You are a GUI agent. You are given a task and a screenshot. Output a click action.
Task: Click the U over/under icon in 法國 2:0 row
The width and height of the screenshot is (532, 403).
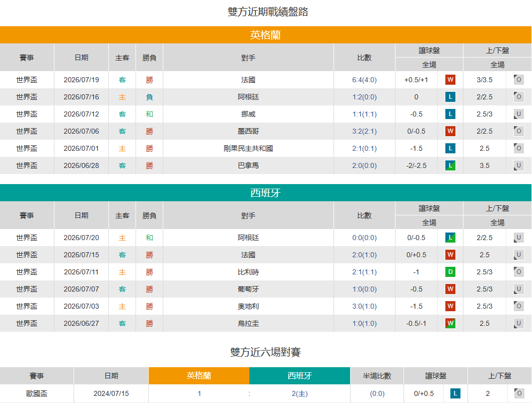point(518,255)
